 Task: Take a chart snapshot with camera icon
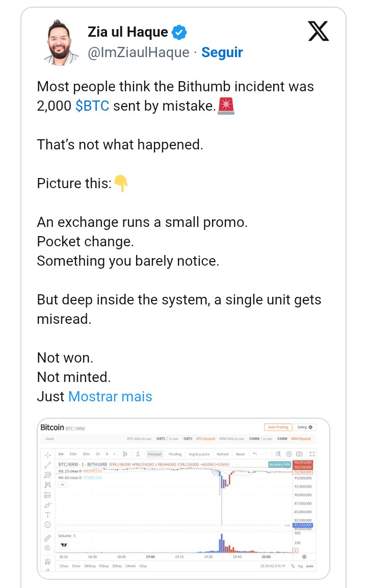point(300,454)
